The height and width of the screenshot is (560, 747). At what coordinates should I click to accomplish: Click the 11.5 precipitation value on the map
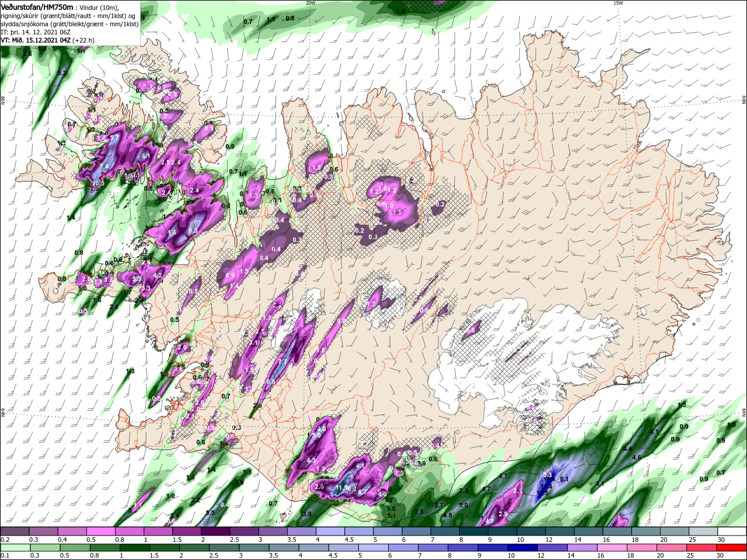pos(543,494)
